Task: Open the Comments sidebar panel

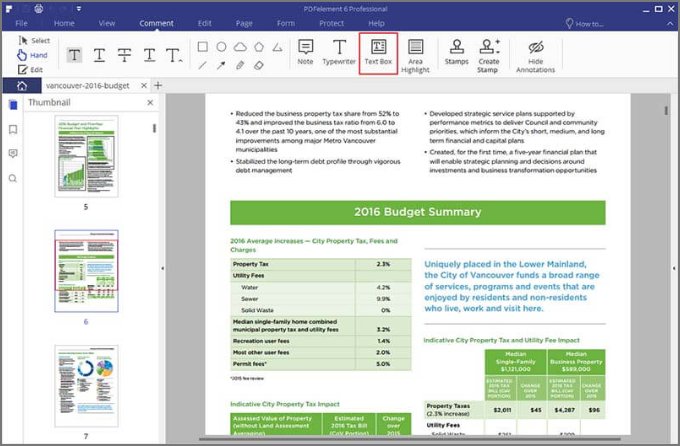Action: (x=13, y=154)
